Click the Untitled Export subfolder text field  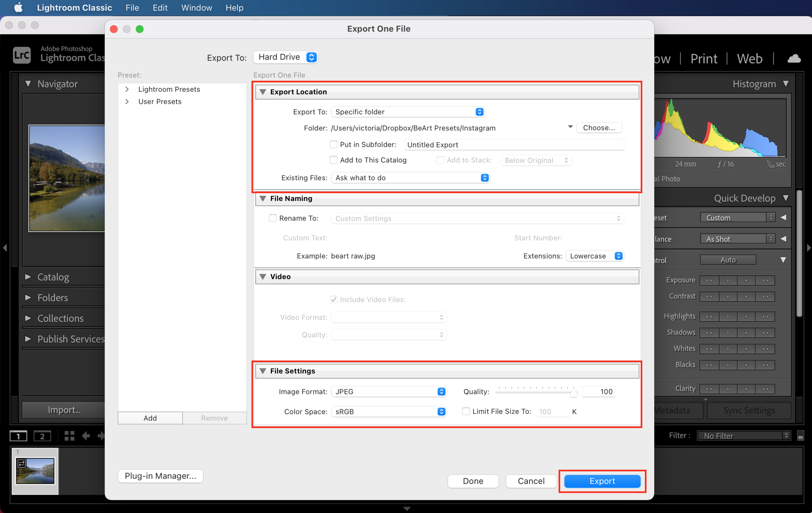coord(514,144)
